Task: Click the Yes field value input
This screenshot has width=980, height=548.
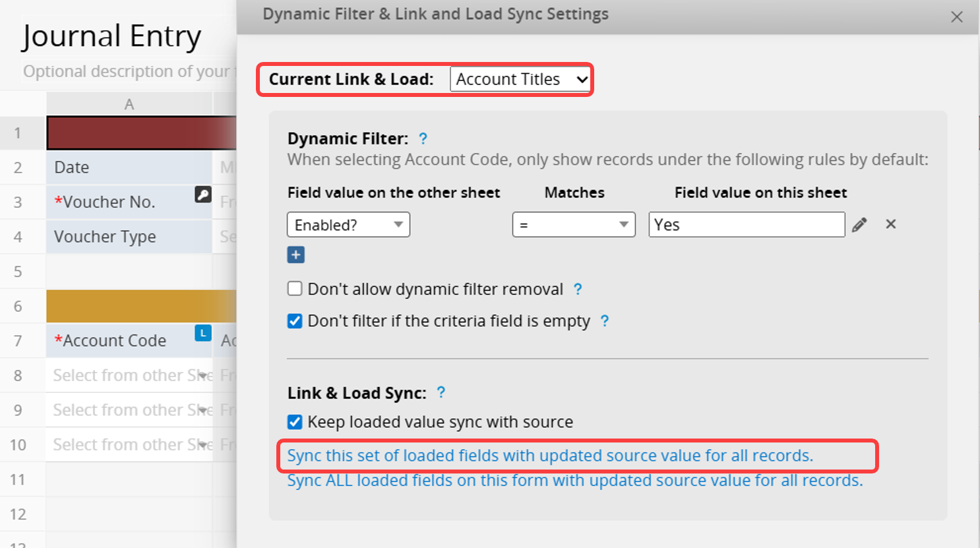Action: 746,225
